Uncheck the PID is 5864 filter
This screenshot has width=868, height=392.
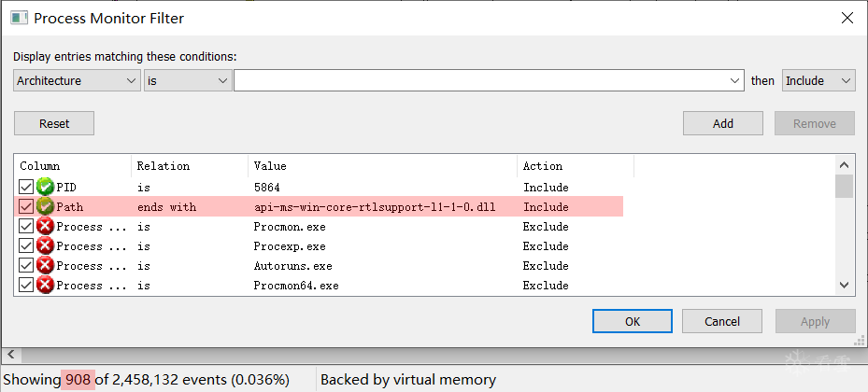(x=26, y=188)
